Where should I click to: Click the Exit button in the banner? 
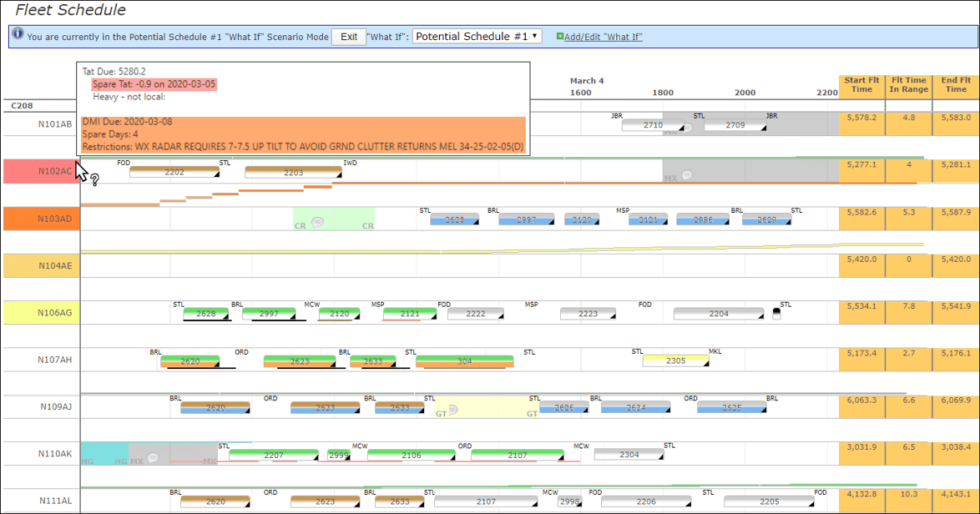point(351,36)
